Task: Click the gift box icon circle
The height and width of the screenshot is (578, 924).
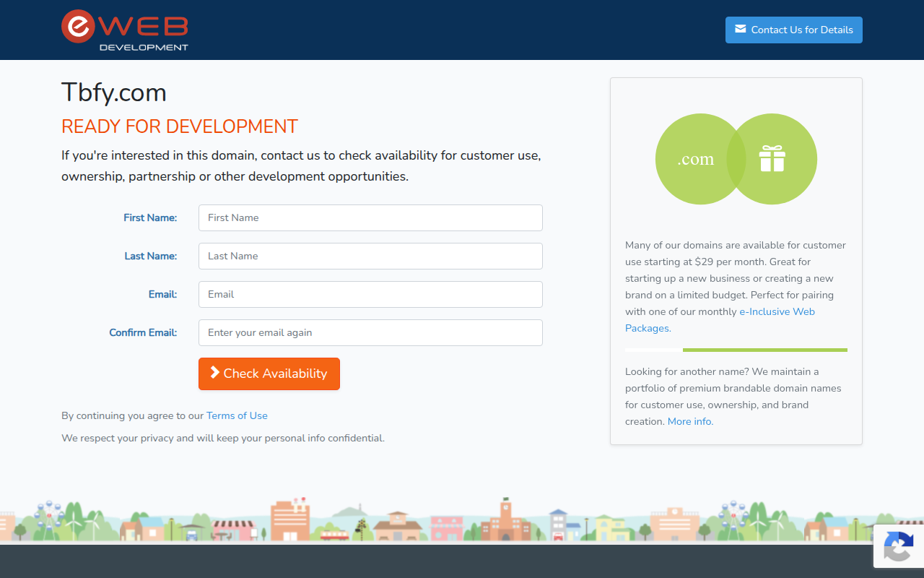Action: pos(772,159)
